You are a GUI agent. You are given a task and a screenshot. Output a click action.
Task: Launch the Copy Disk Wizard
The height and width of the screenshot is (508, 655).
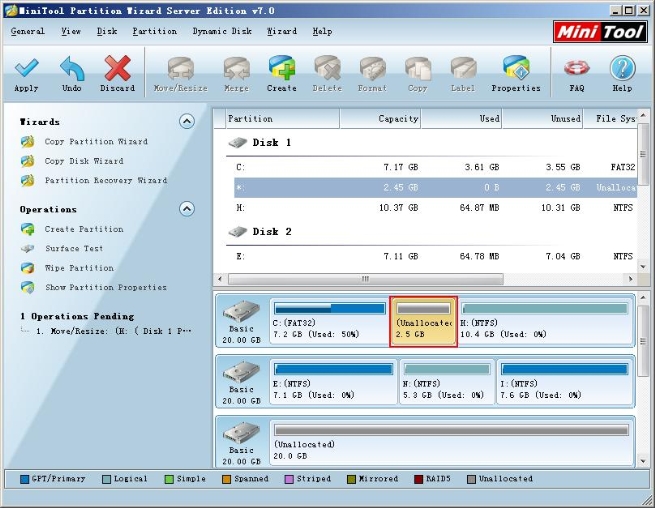[84, 161]
